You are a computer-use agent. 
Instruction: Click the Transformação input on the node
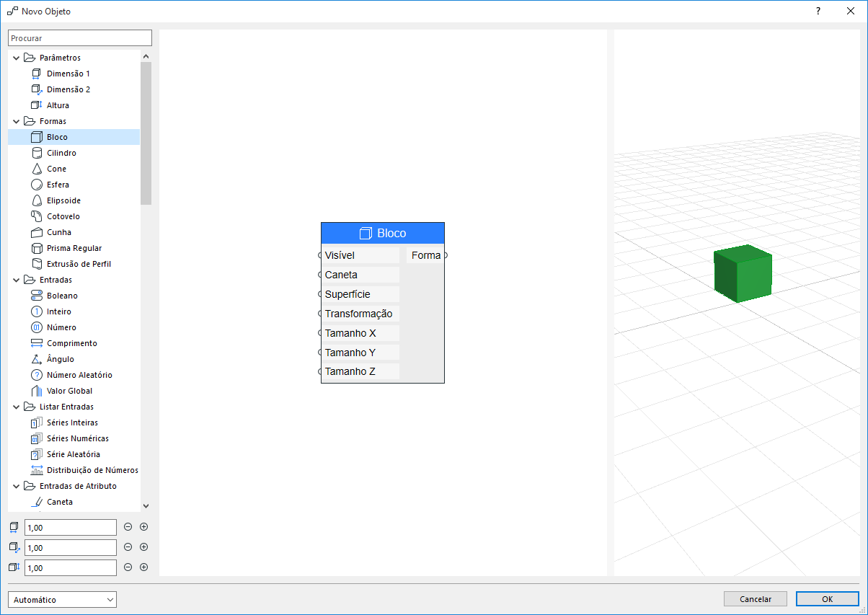click(x=360, y=314)
